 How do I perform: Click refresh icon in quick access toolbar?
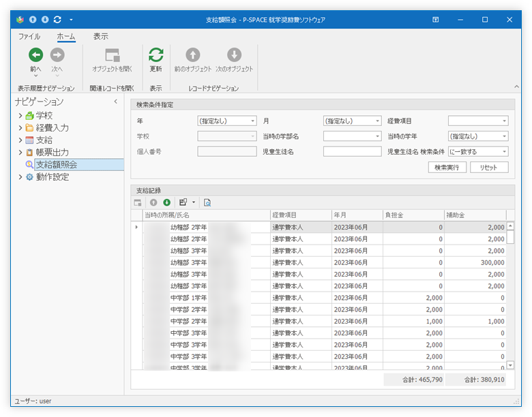point(57,20)
